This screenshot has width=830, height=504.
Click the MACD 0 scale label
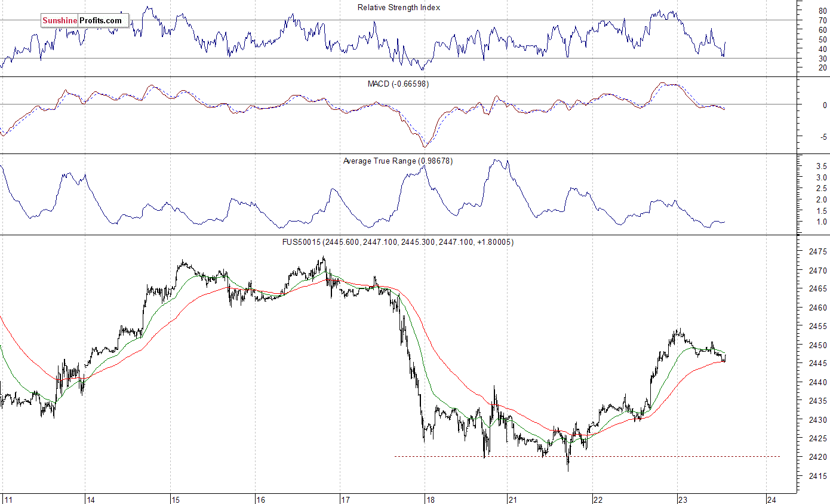point(825,105)
